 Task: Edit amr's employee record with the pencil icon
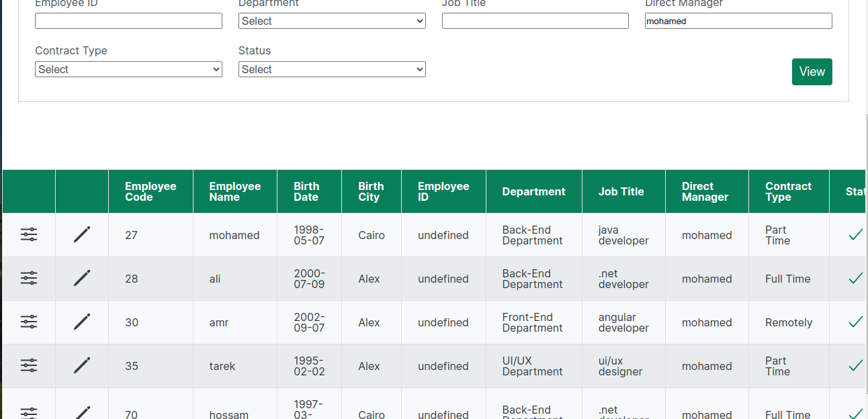pos(81,322)
